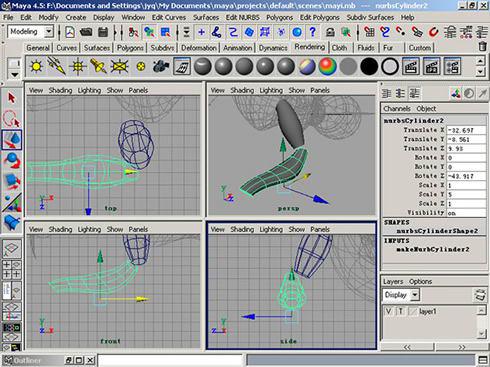Open the layer Display dropdown
490x367 pixels.
[x=415, y=295]
